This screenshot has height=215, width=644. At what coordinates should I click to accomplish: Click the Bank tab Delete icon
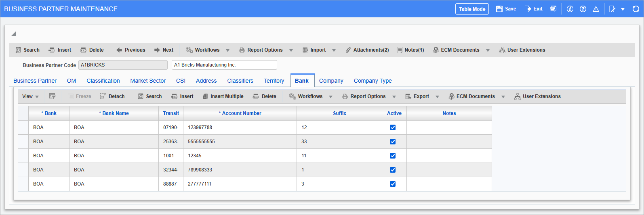[256, 96]
